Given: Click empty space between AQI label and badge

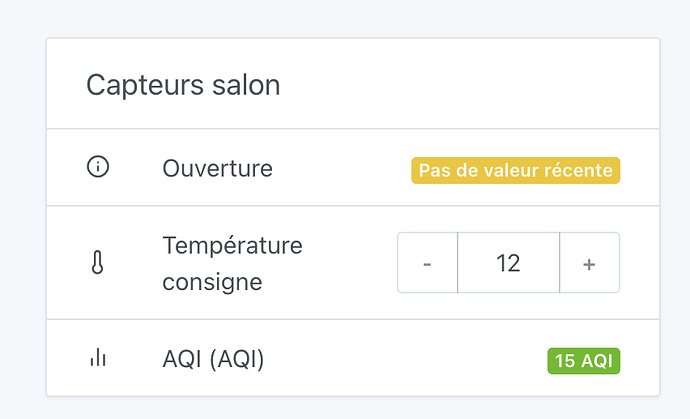Looking at the screenshot, I should (x=400, y=359).
